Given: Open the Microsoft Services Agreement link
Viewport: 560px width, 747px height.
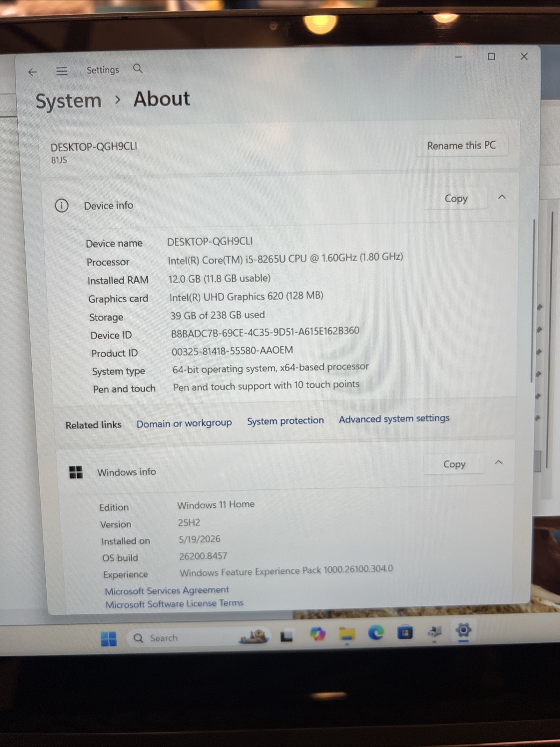Looking at the screenshot, I should coord(167,590).
